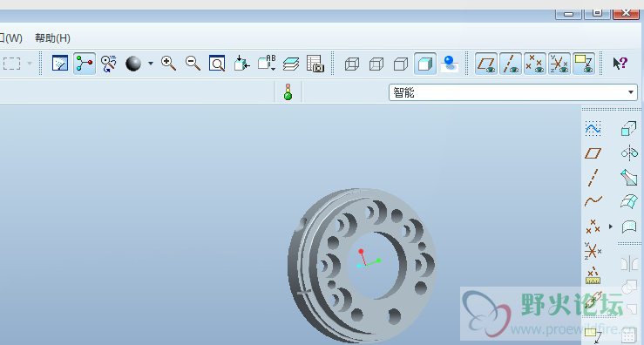This screenshot has height=345, width=644.
Task: Toggle datum axis display
Action: point(511,64)
